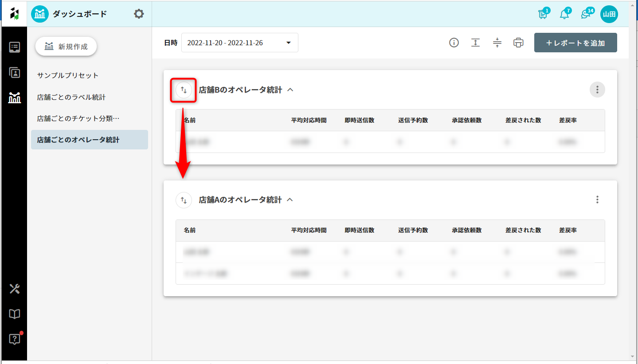Expand all reports using the vertical expand icon
638x364 pixels.
[475, 43]
